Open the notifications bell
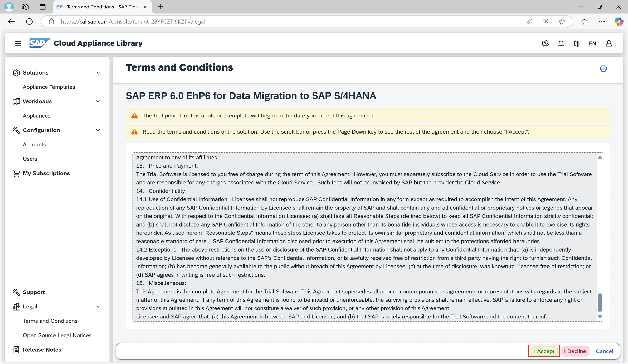 (561, 43)
